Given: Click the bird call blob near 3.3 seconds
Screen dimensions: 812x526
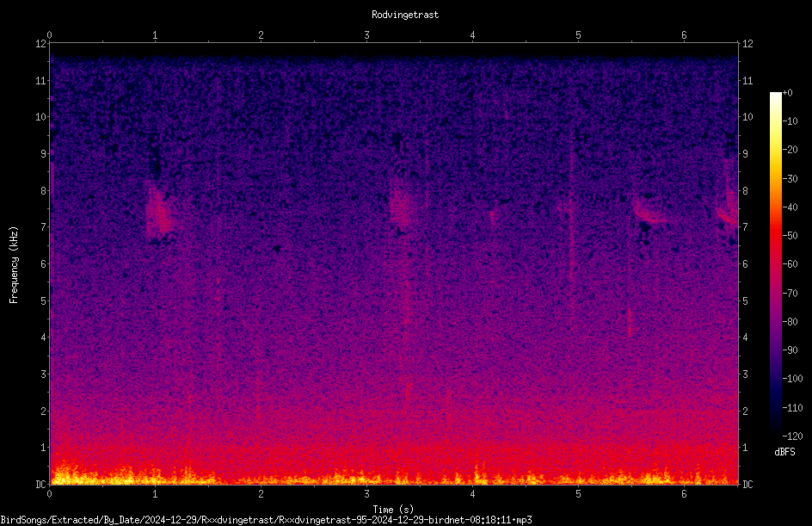Looking at the screenshot, I should tap(402, 204).
